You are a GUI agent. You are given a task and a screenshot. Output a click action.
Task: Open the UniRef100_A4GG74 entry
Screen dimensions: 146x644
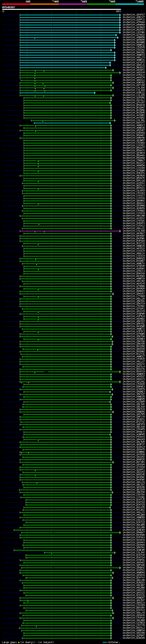133,78
